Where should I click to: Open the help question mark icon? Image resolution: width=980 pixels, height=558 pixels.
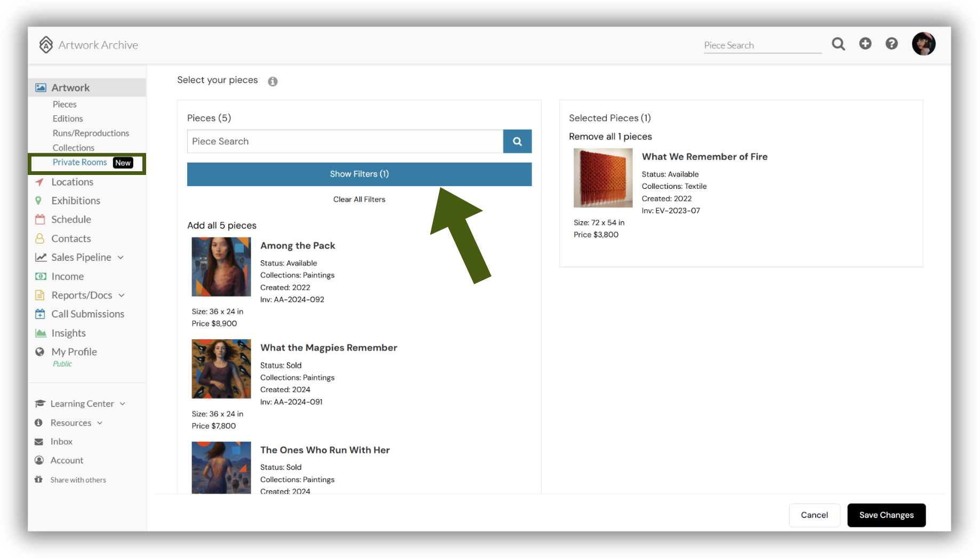891,44
